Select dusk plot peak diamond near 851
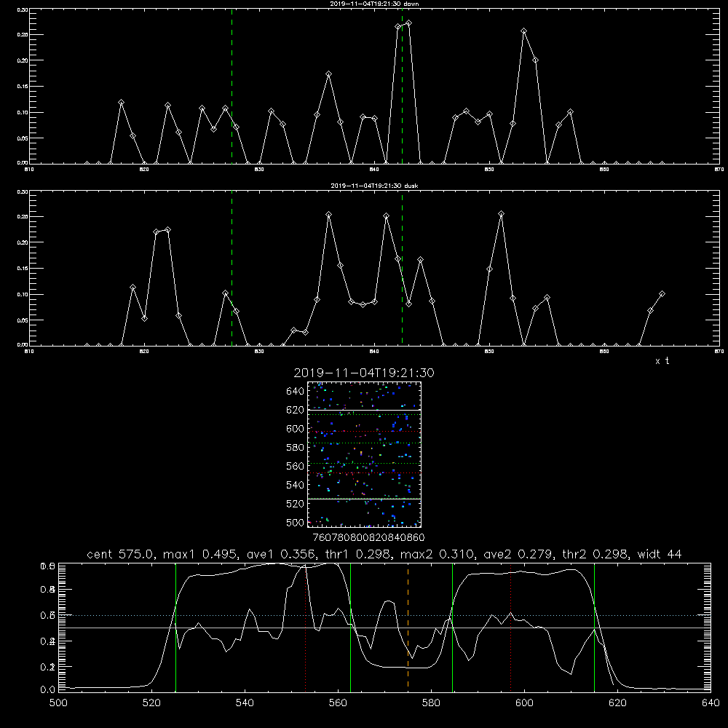Image resolution: width=728 pixels, height=728 pixels. coord(501,214)
